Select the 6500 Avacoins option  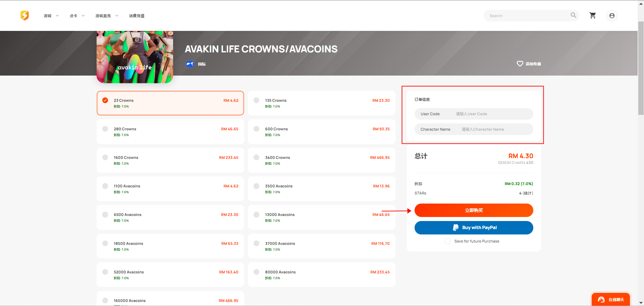point(170,217)
